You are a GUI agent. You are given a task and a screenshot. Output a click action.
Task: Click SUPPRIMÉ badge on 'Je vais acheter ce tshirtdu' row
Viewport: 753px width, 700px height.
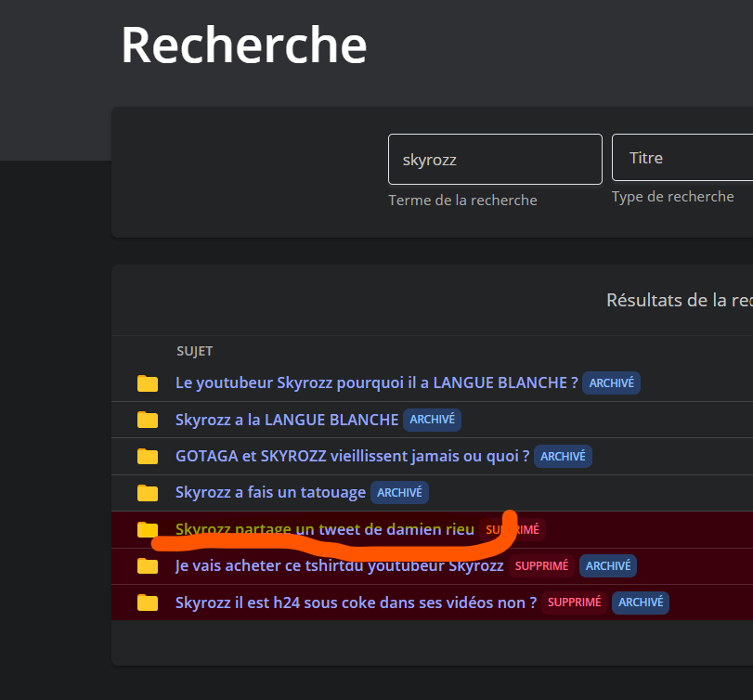[541, 566]
